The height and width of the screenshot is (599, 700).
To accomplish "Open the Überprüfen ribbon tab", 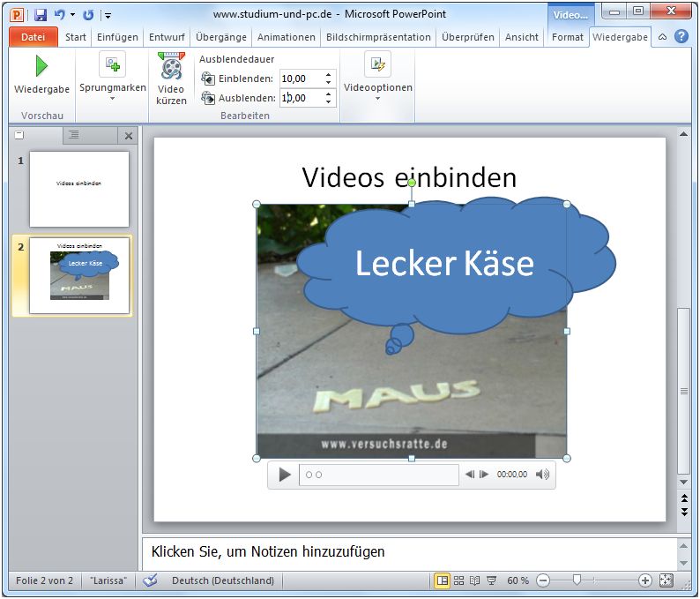I will [x=468, y=37].
